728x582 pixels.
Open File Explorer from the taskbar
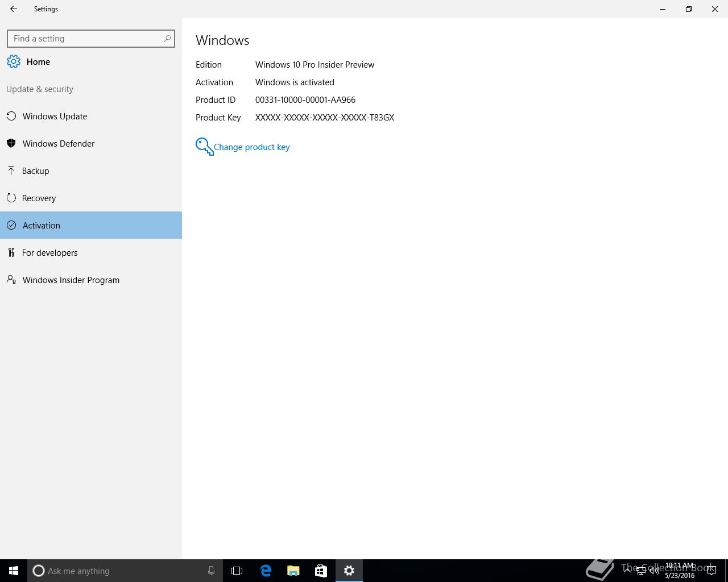(293, 571)
